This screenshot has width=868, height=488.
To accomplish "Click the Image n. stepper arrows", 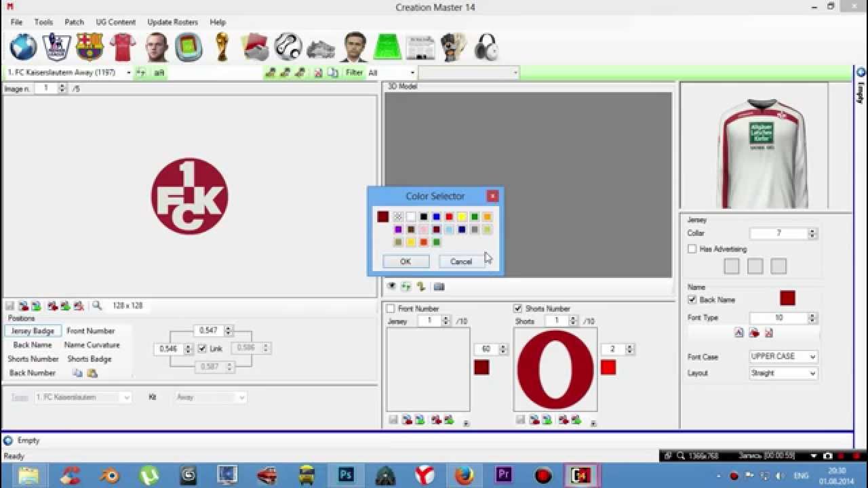I will pos(62,88).
